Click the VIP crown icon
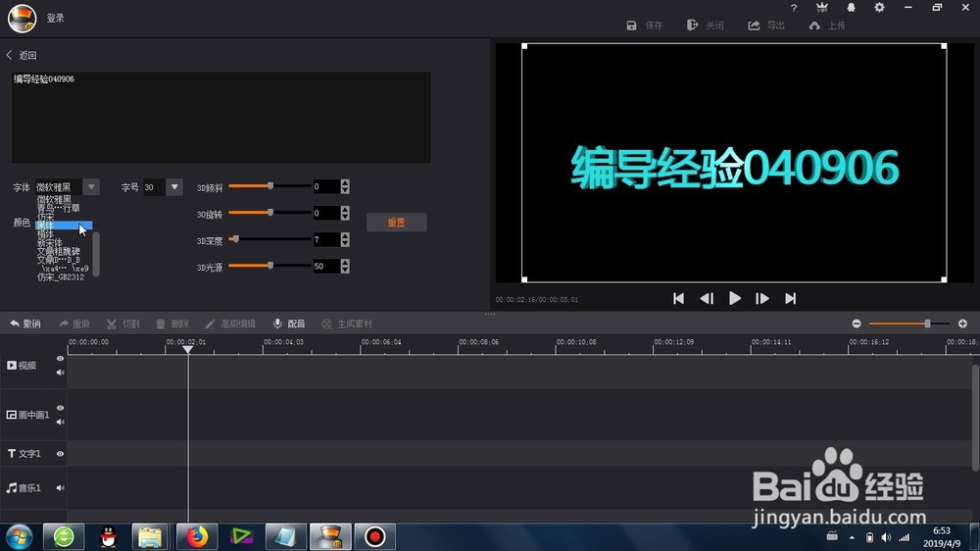The image size is (980, 551). pos(822,8)
